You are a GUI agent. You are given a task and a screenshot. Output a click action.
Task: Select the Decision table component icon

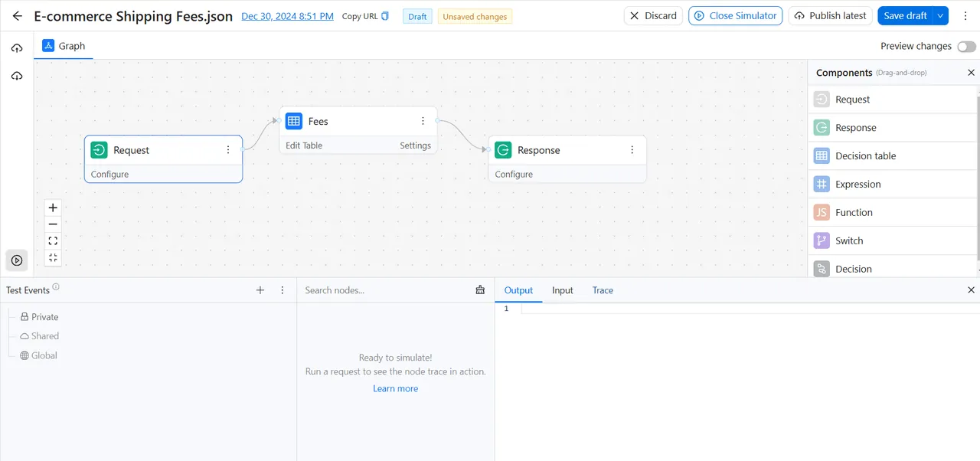point(822,156)
